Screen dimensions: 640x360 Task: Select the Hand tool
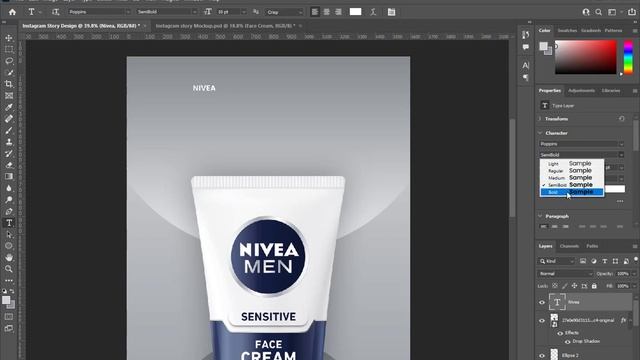pos(9,258)
